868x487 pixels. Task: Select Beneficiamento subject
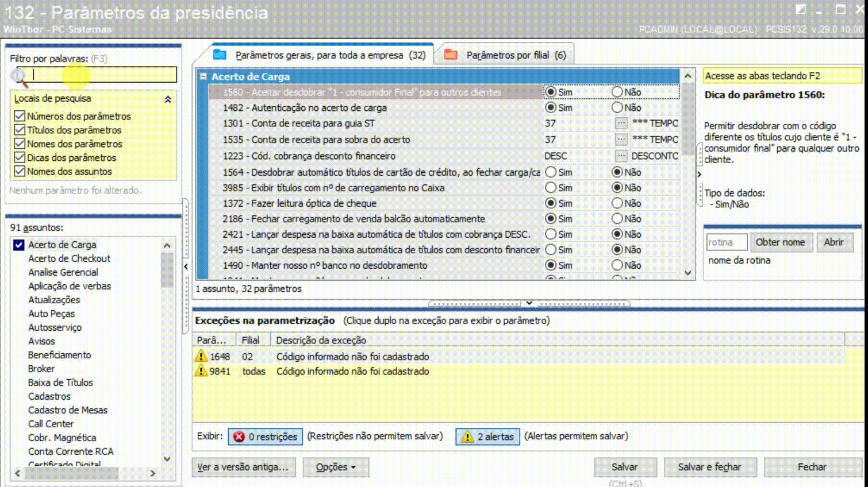point(60,355)
